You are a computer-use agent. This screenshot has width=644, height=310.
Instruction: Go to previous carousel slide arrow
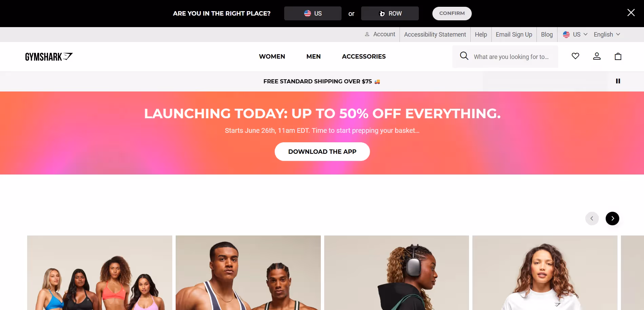pos(592,219)
